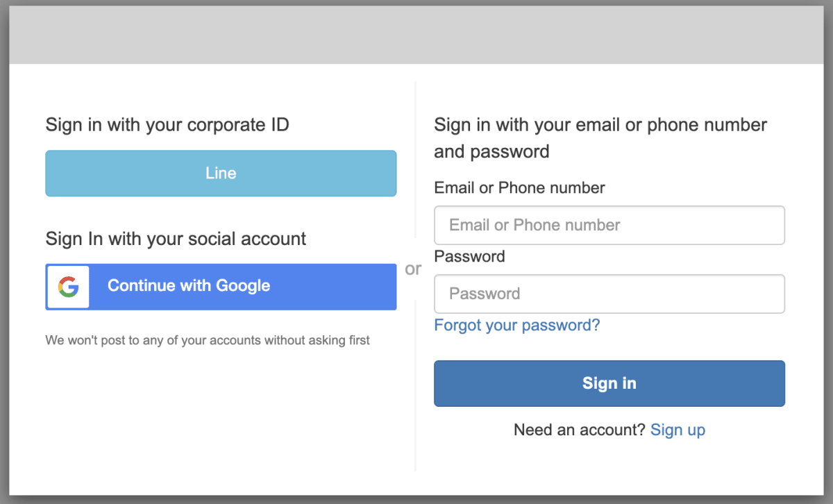Click the Google logo icon
Viewport: 833px width, 504px height.
coord(68,287)
